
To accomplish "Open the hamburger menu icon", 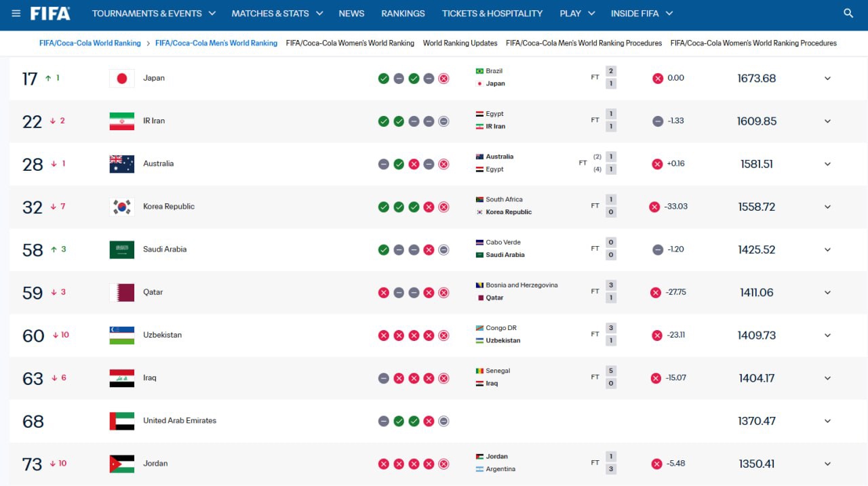I will 16,14.
